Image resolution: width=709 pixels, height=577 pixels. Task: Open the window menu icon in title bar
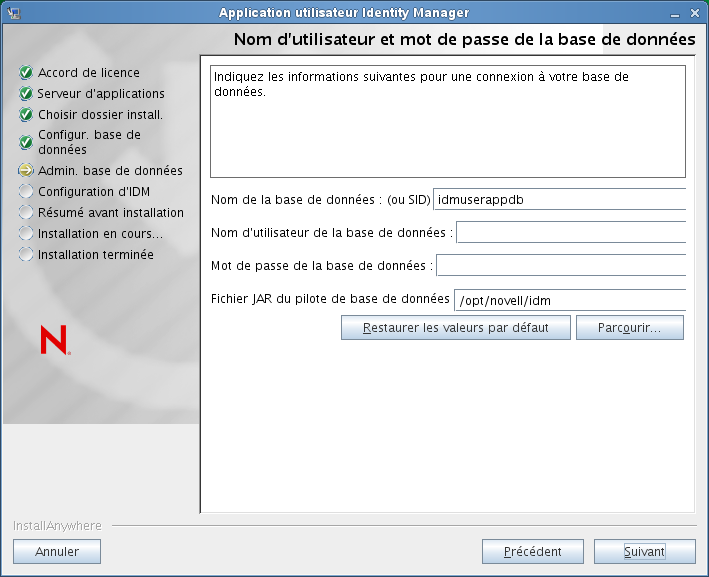coord(14,13)
